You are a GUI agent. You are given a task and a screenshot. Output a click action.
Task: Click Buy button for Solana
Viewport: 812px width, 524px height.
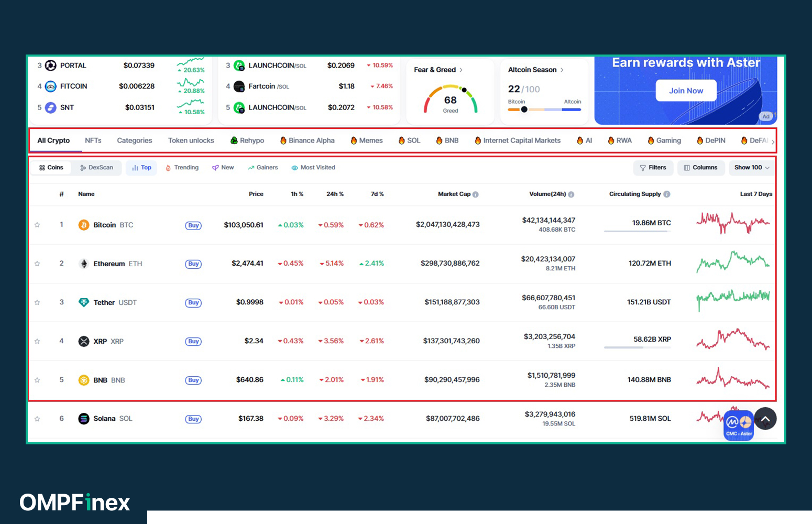pyautogui.click(x=193, y=419)
